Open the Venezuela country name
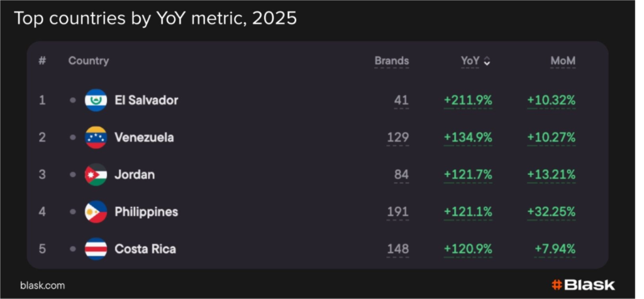644x299 pixels. [x=144, y=137]
